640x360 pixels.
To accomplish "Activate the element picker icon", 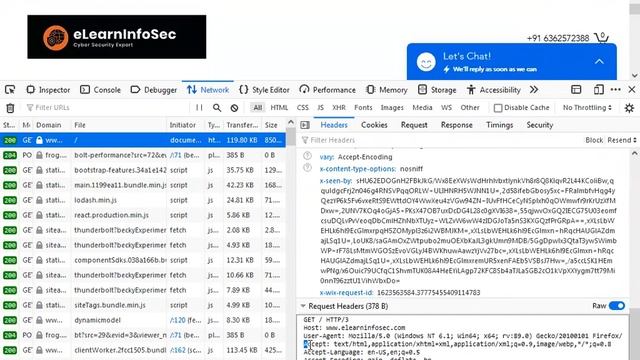I will (x=10, y=90).
